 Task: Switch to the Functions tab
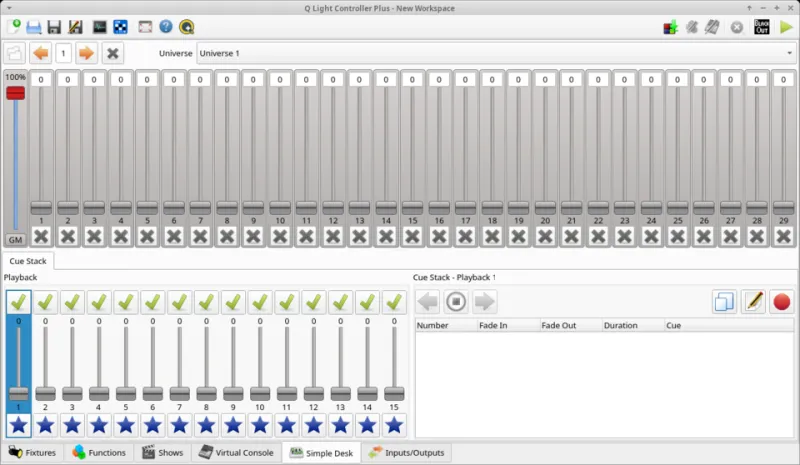[x=99, y=452]
